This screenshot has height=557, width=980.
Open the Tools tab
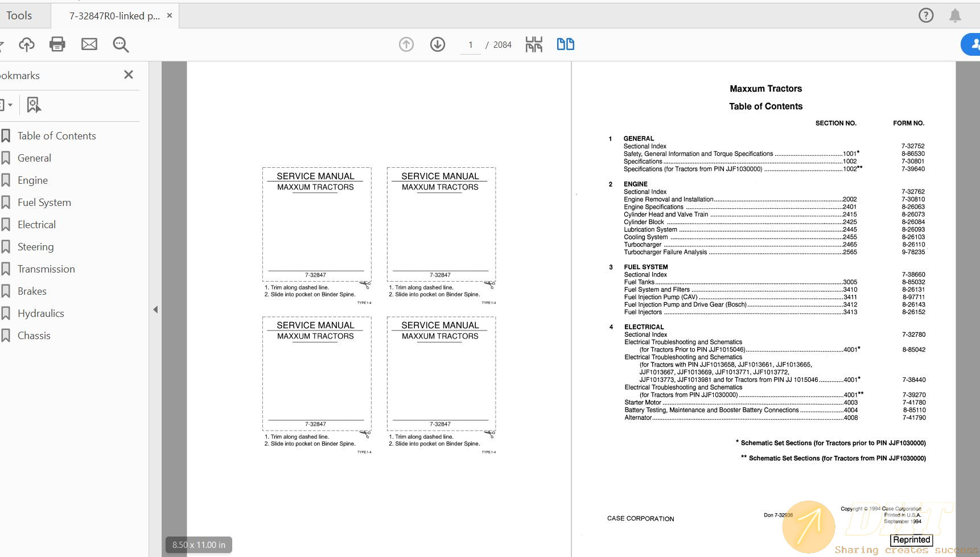pos(19,15)
